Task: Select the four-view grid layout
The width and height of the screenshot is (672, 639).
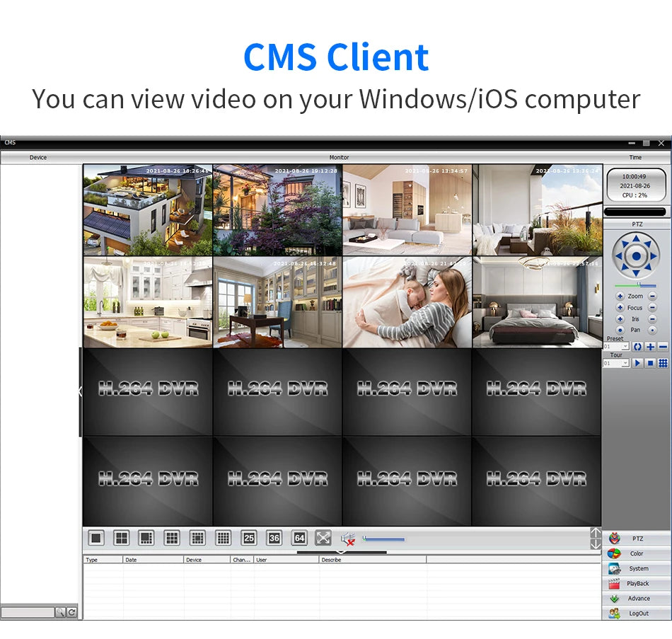Action: coord(121,538)
